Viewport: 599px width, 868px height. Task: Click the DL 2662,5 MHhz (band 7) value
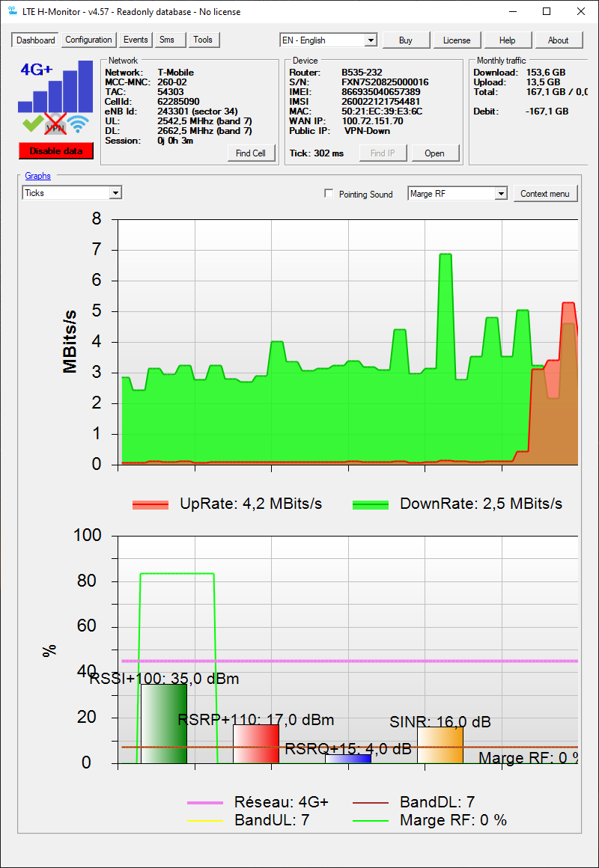204,131
